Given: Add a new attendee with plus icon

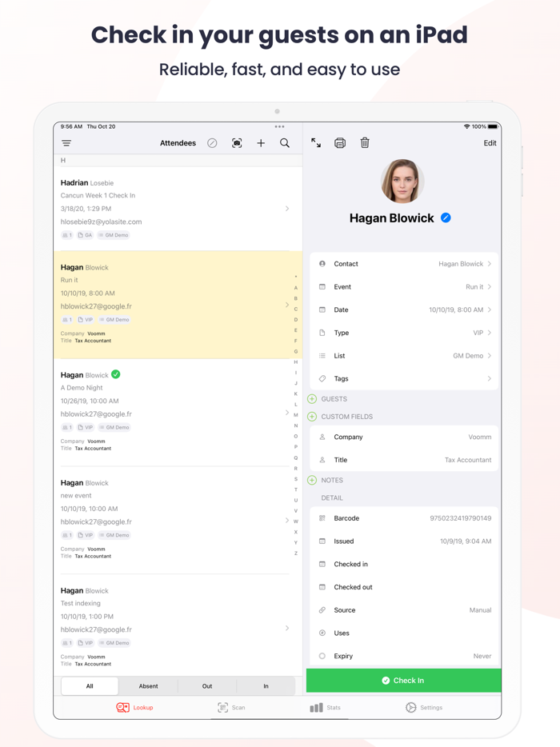Looking at the screenshot, I should click(x=261, y=143).
